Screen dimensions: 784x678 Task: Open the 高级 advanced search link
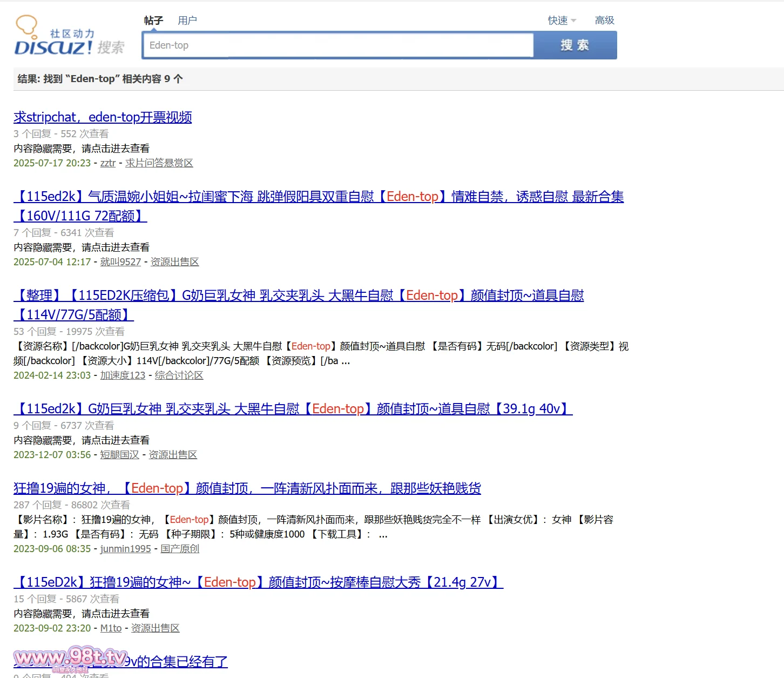click(x=604, y=21)
